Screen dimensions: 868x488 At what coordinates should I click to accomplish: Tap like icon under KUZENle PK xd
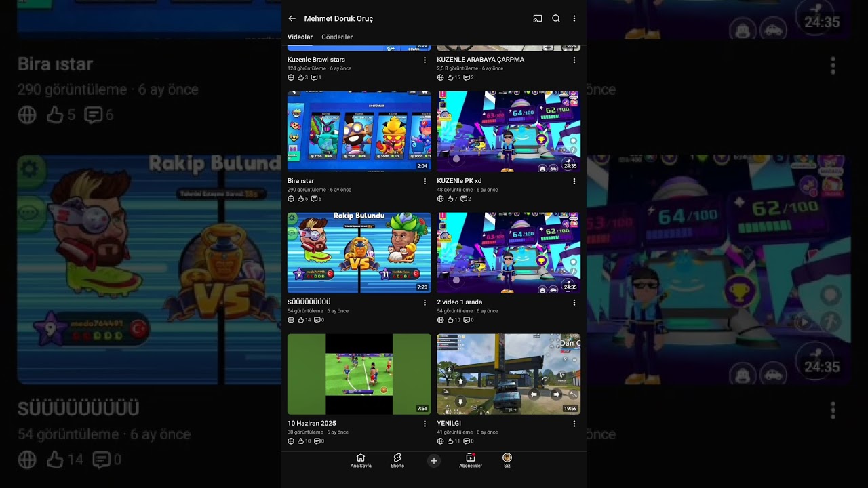[450, 199]
